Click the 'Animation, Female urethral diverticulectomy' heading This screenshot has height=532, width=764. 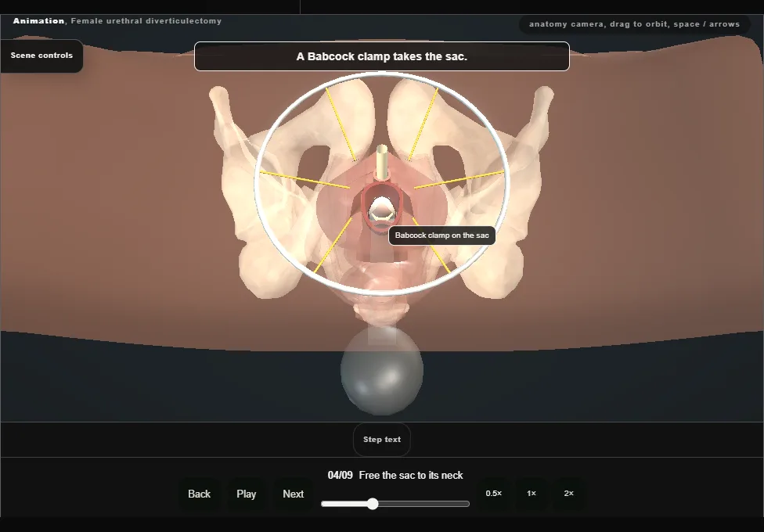pos(117,21)
